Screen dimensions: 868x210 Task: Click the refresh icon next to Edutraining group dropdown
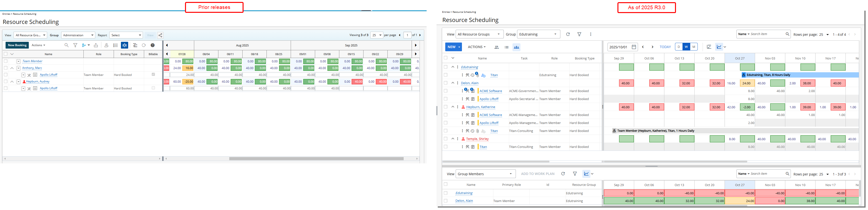(x=568, y=34)
